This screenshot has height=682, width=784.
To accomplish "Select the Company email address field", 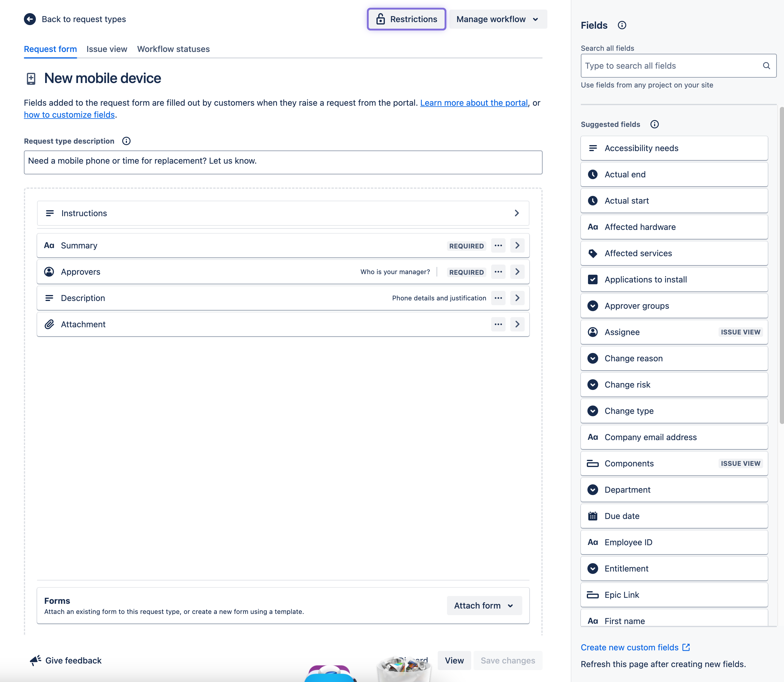I will coord(674,437).
